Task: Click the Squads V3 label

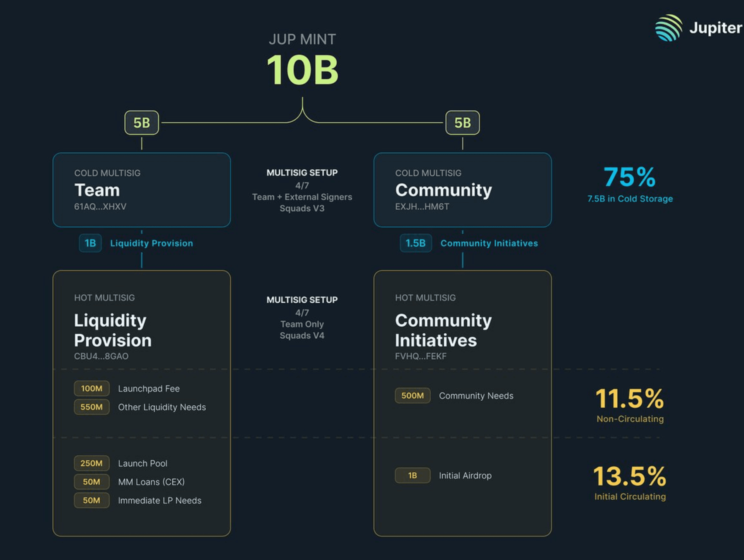Action: tap(302, 208)
